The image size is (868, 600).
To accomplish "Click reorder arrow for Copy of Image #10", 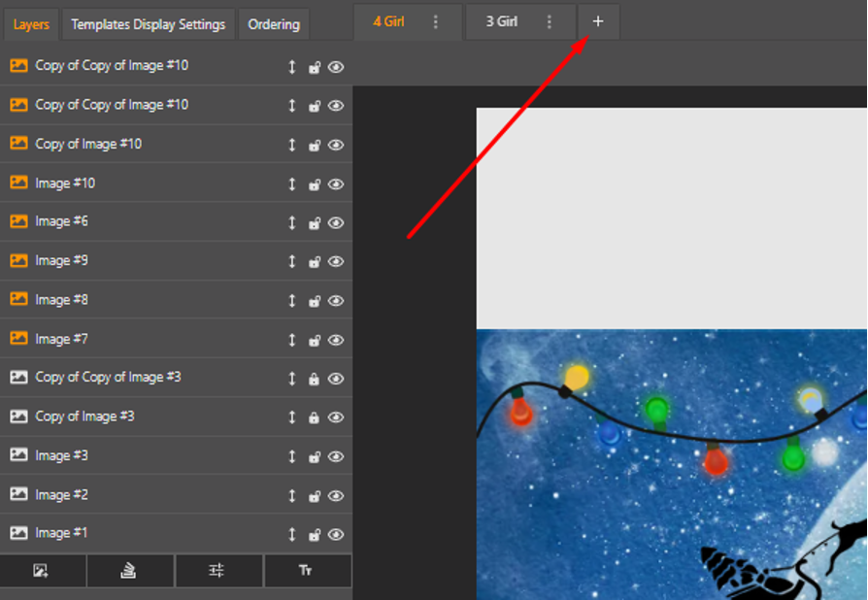I will click(291, 145).
